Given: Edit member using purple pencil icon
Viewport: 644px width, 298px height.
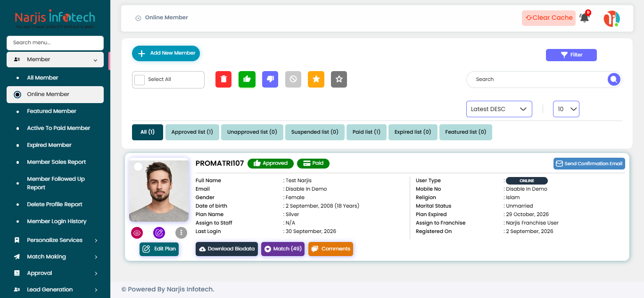Looking at the screenshot, I should point(159,233).
